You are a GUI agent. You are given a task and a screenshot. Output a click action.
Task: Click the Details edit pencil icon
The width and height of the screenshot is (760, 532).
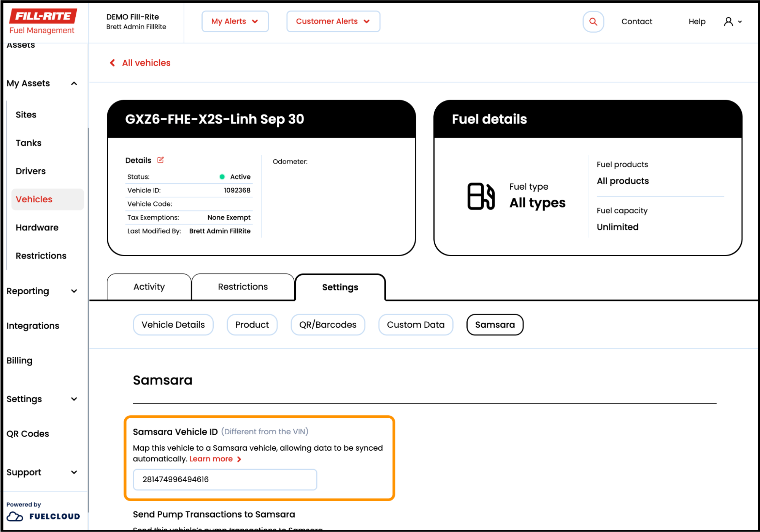pyautogui.click(x=160, y=160)
